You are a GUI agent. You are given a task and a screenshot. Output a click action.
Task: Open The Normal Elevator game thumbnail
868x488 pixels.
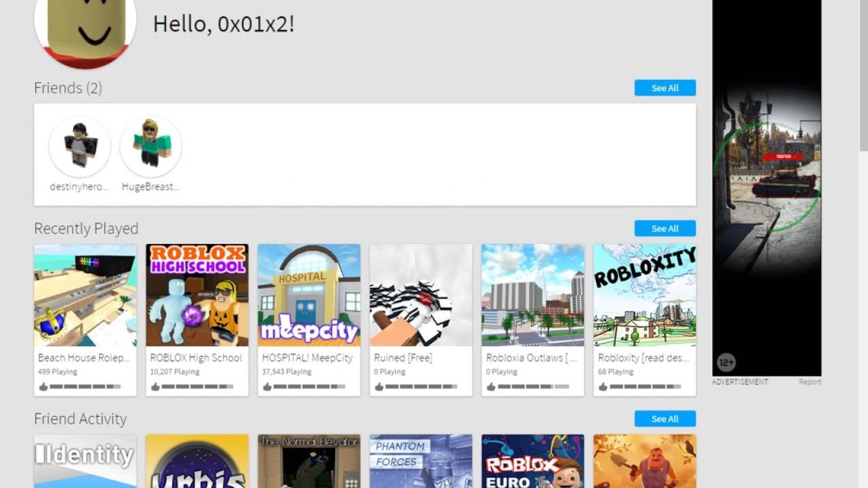309,461
